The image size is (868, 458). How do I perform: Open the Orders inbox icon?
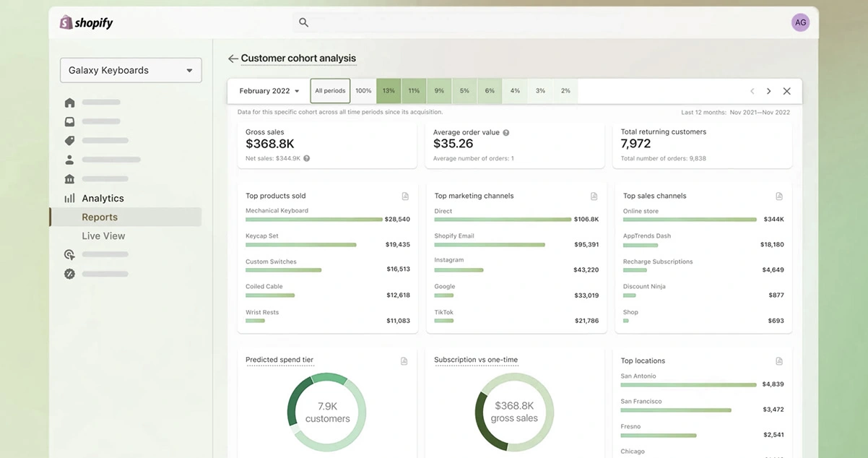click(69, 121)
